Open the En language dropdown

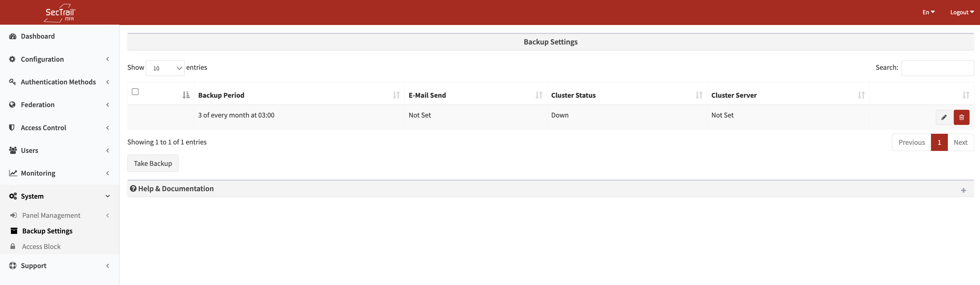coord(928,12)
